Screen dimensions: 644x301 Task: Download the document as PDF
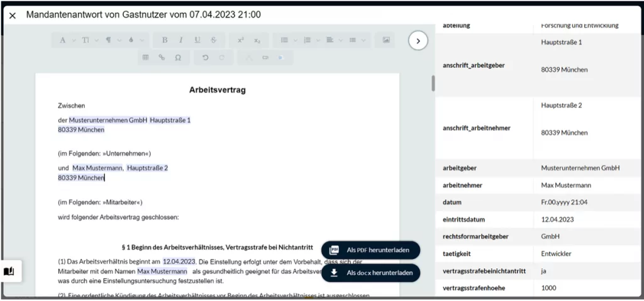coord(370,250)
